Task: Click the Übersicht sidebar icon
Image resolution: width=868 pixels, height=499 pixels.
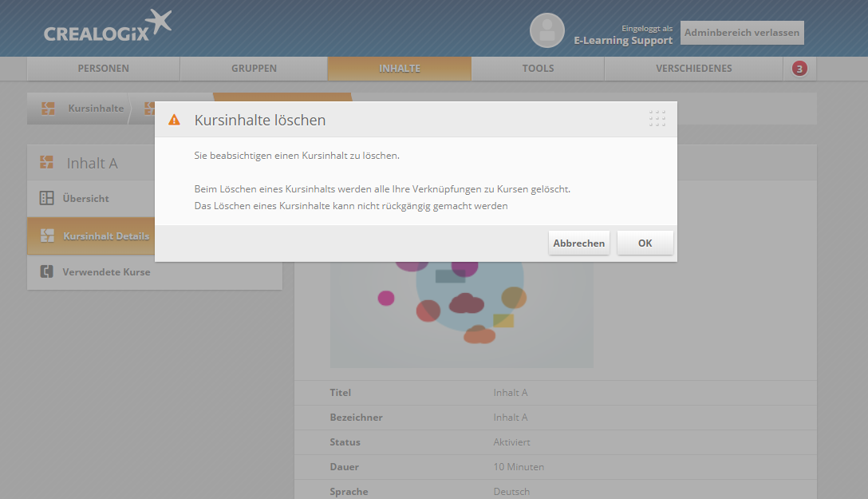Action: click(x=47, y=199)
